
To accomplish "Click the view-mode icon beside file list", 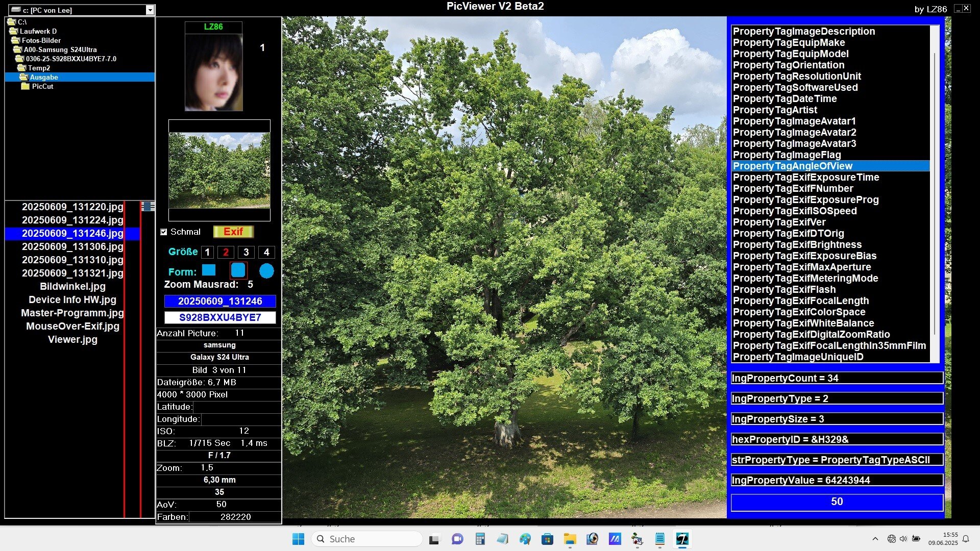I will (148, 206).
